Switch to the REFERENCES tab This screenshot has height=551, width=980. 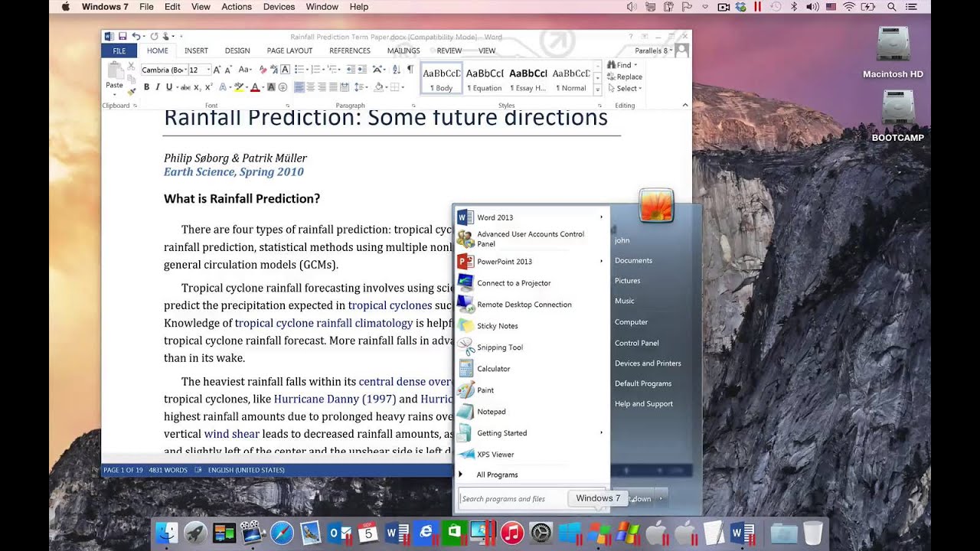point(350,51)
